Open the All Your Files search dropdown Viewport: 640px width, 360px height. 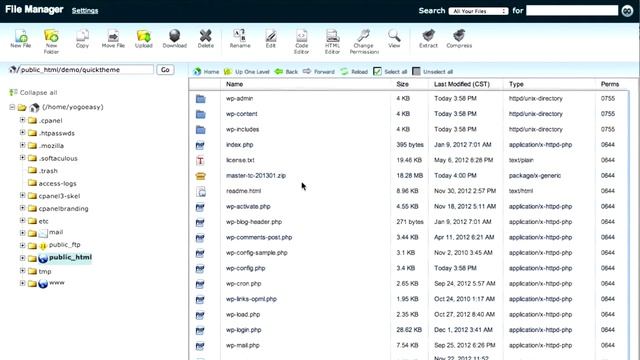[x=478, y=11]
